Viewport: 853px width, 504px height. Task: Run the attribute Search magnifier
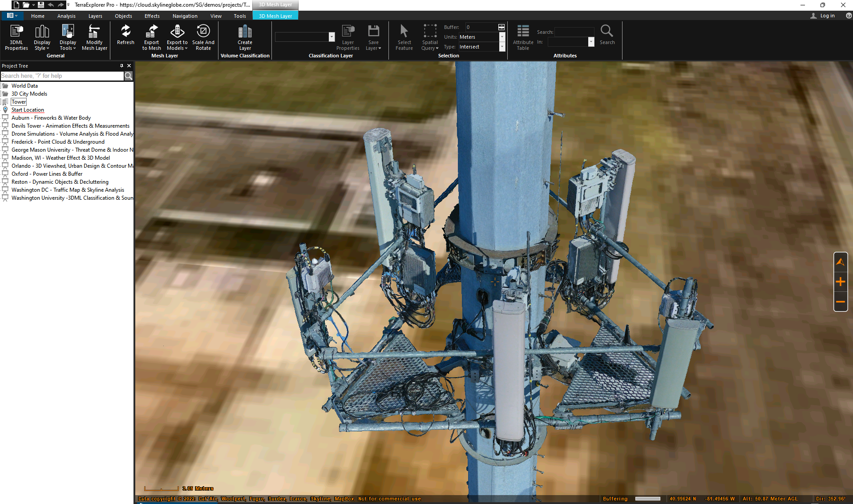click(607, 35)
